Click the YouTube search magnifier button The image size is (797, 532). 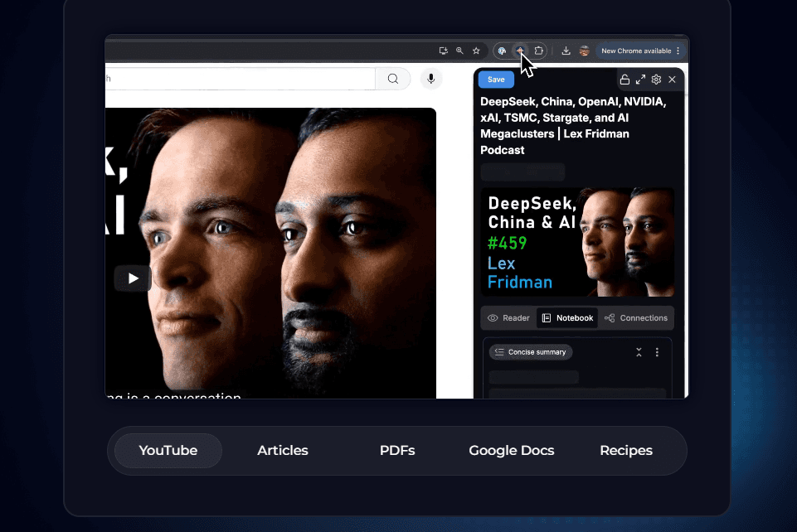coord(393,79)
